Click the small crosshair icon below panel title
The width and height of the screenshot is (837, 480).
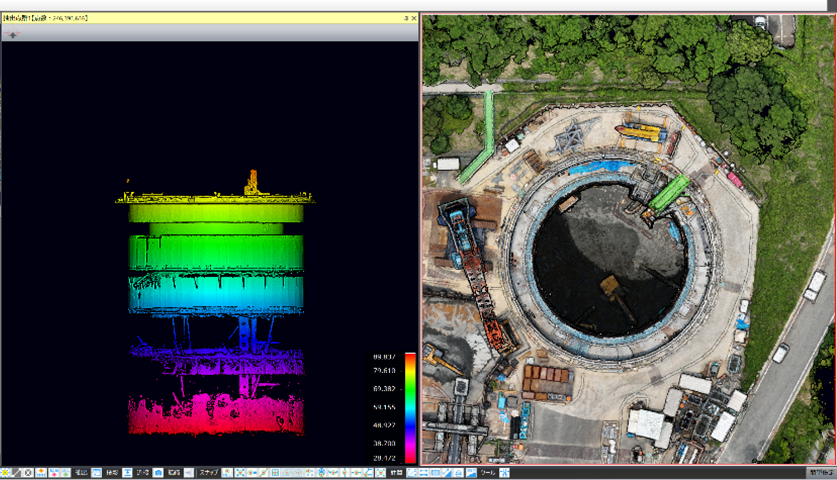coord(12,34)
